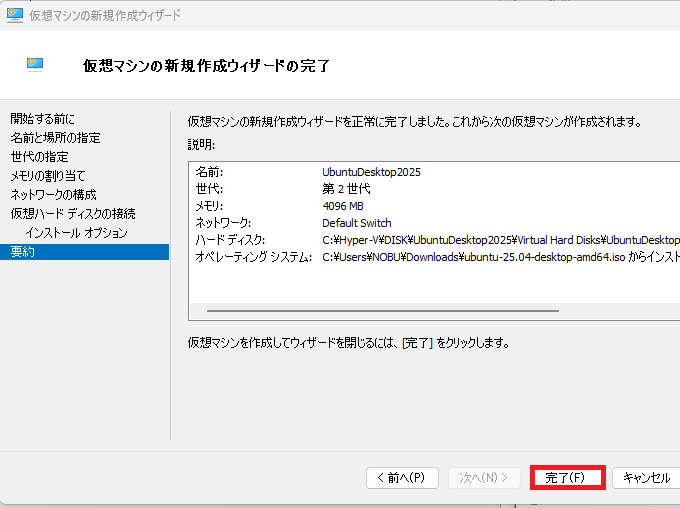Screen dimensions: 680x508
Task: Click the 名前: label
Action: coord(209,172)
